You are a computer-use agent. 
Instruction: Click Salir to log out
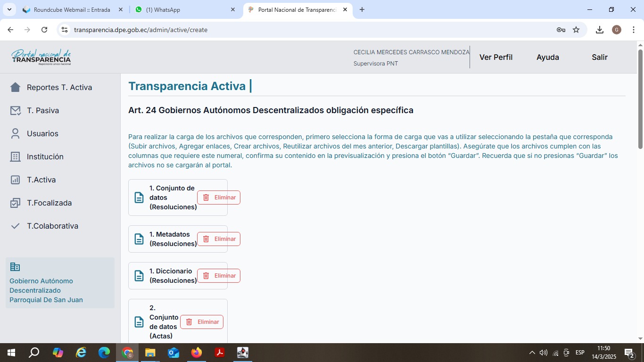599,57
